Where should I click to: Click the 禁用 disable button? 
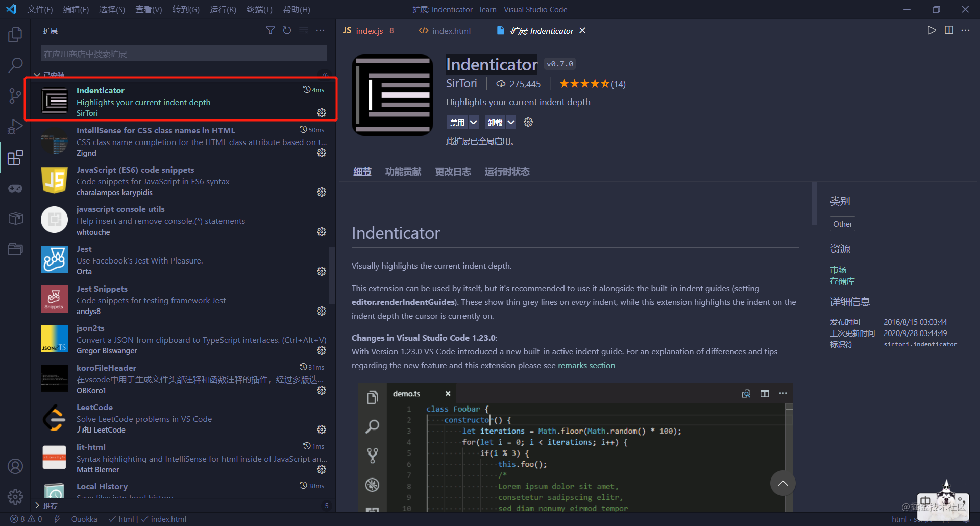click(x=457, y=122)
